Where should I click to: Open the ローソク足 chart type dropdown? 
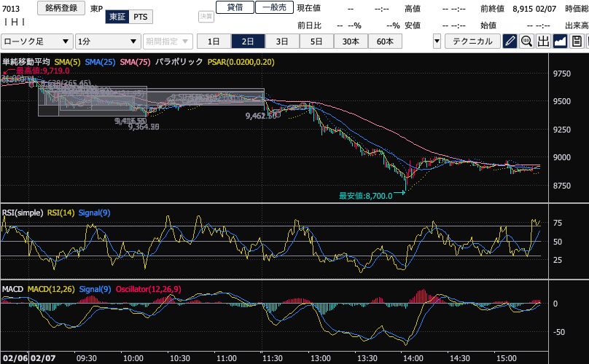(x=36, y=41)
